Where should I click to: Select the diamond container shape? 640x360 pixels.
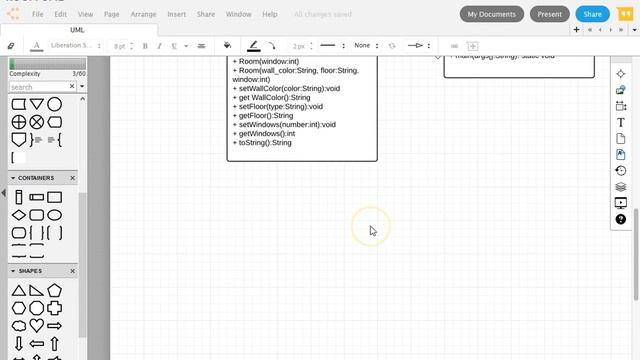click(x=18, y=215)
